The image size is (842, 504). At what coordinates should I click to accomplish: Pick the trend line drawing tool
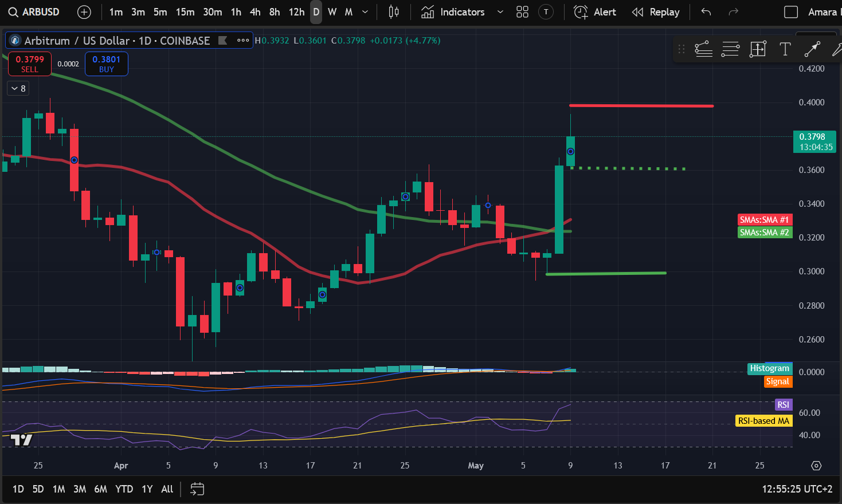pos(812,49)
